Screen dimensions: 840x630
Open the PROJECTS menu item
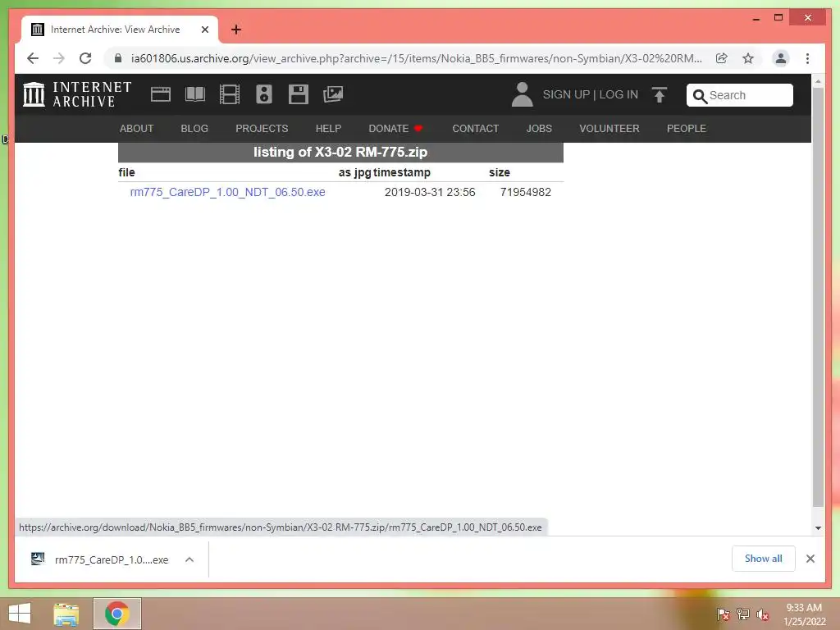(x=262, y=129)
